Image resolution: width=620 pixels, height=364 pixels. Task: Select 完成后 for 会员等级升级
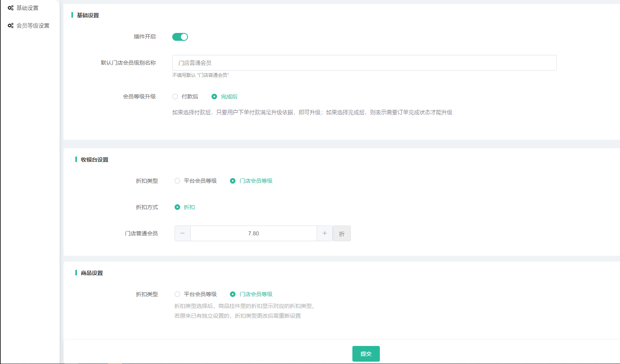click(x=214, y=96)
